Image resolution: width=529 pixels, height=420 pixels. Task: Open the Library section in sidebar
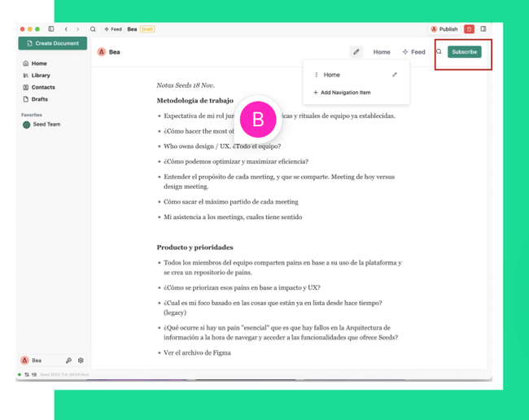click(40, 75)
